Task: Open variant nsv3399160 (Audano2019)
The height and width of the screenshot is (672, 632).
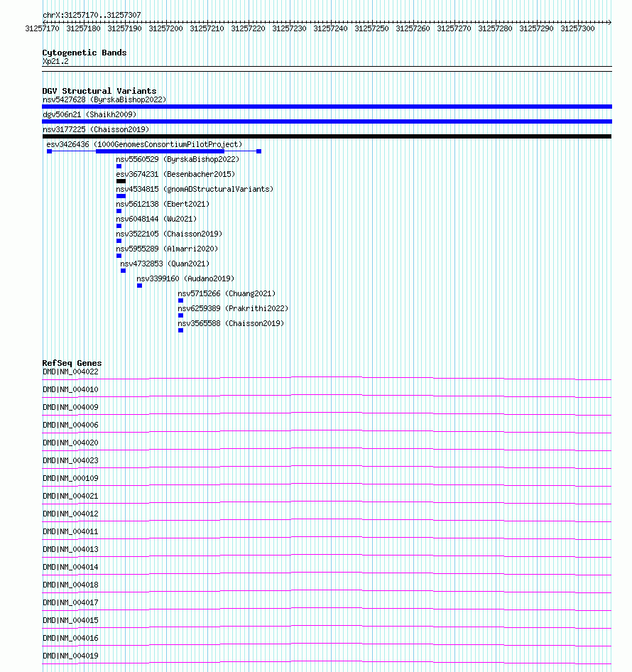Action: [185, 278]
